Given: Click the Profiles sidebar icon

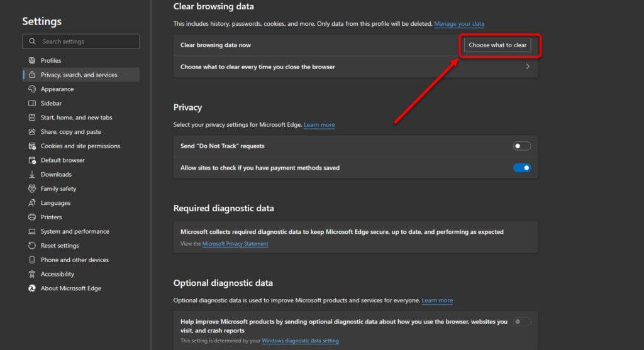Looking at the screenshot, I should coord(32,60).
